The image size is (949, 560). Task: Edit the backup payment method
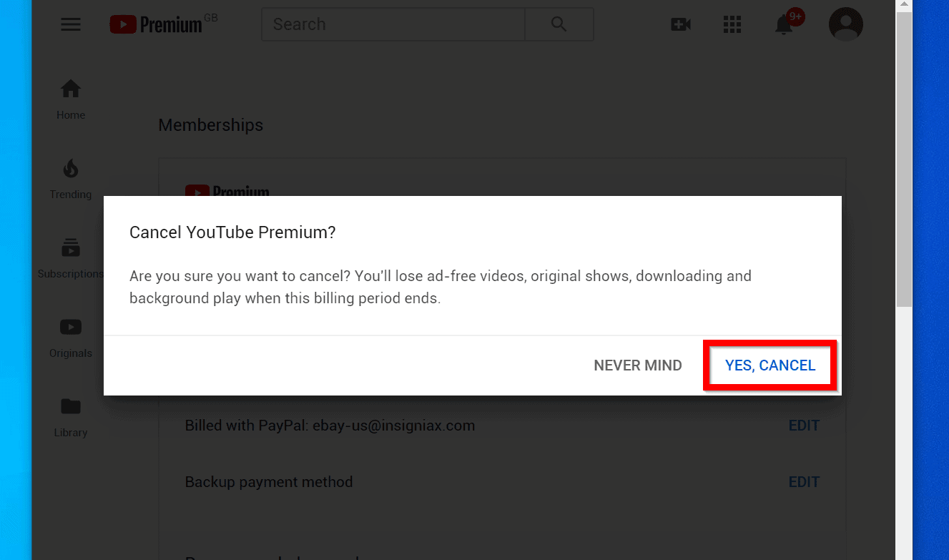tap(804, 481)
